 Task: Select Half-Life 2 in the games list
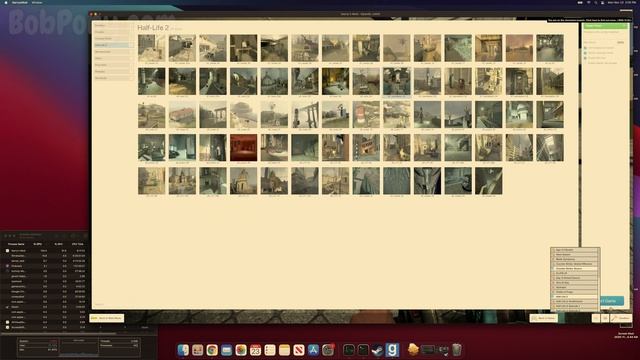pyautogui.click(x=574, y=297)
